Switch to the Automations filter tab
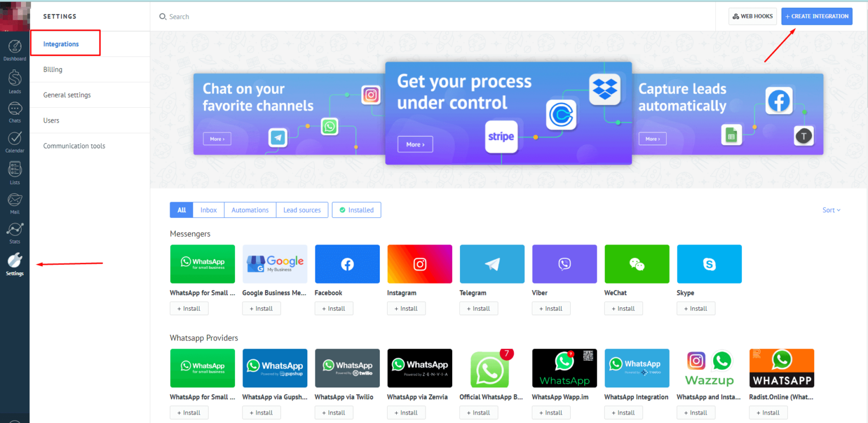 click(x=250, y=210)
